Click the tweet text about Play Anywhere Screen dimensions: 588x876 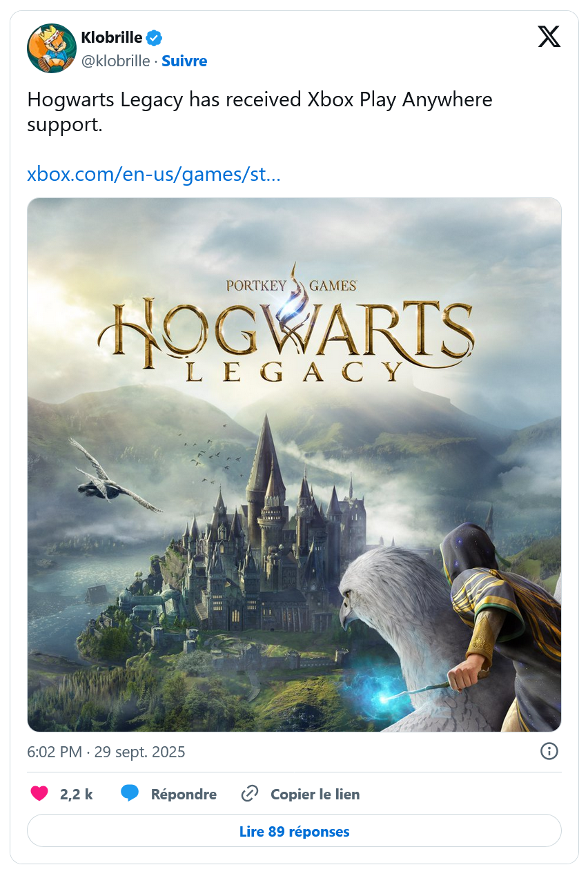click(259, 112)
